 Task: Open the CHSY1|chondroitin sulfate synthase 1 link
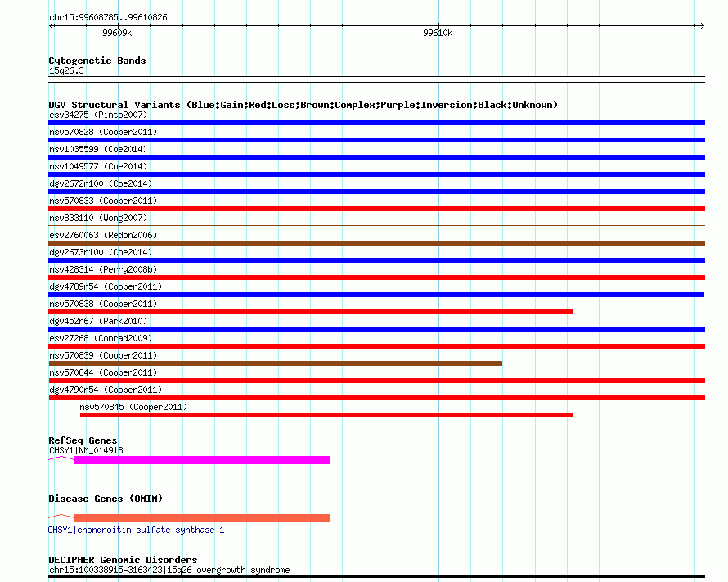coord(136,530)
